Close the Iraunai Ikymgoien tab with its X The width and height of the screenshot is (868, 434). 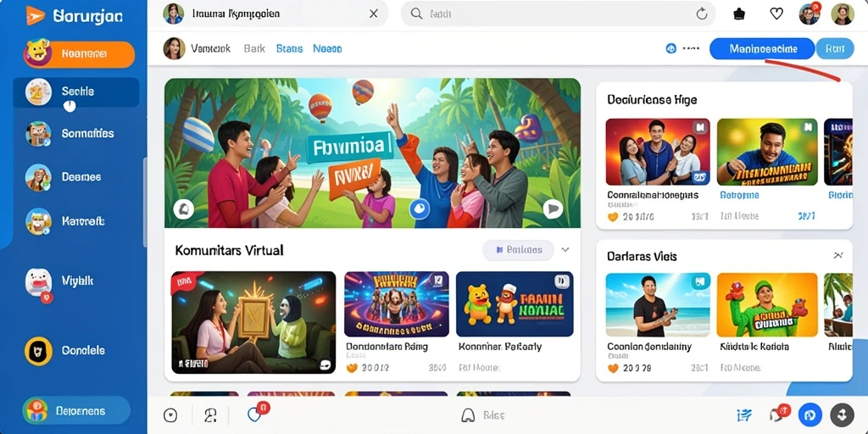coord(374,14)
